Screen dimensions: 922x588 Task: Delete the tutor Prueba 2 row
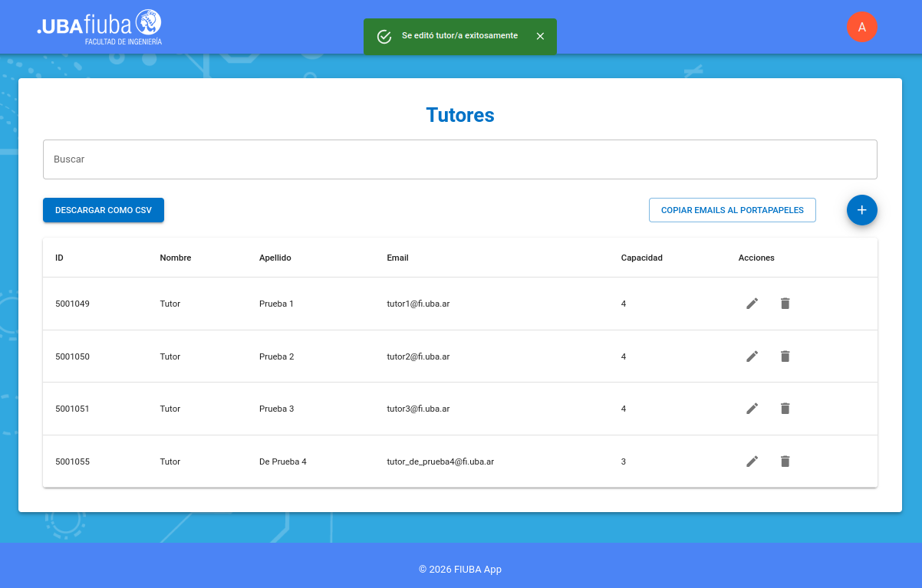[x=785, y=356]
